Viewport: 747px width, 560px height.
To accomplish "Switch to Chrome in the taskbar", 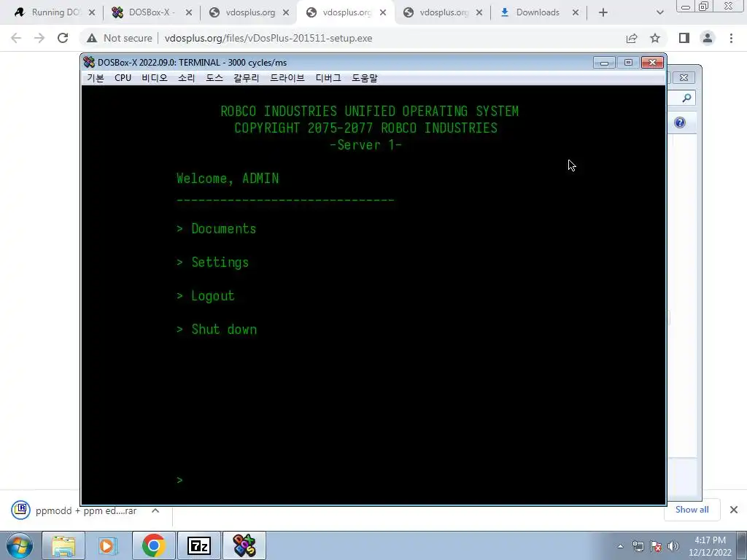I will pos(153,545).
